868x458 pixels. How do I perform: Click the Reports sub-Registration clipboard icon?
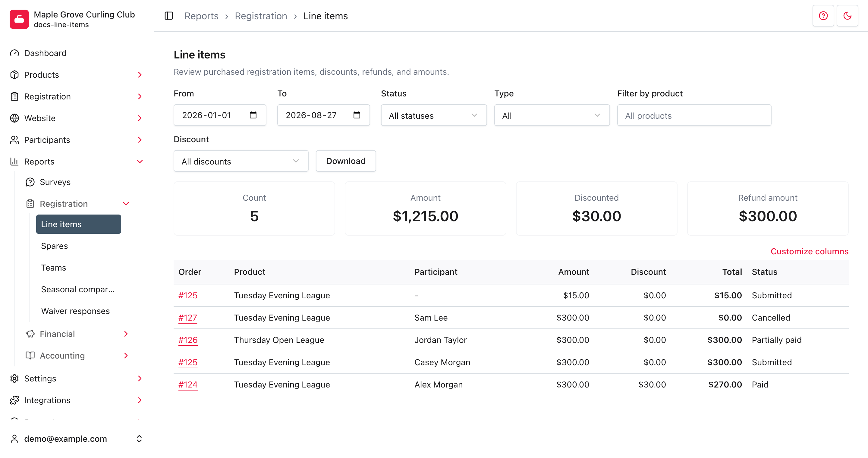click(30, 204)
